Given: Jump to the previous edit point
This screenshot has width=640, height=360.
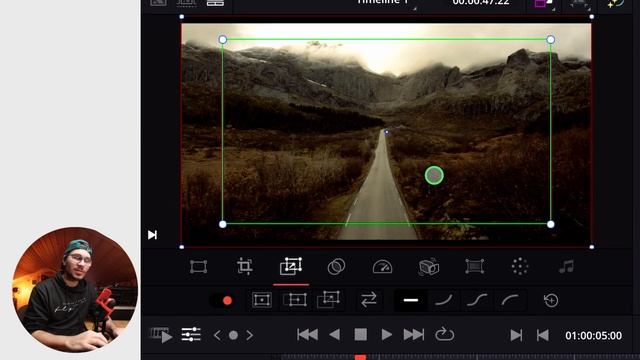Looking at the screenshot, I should 542,336.
